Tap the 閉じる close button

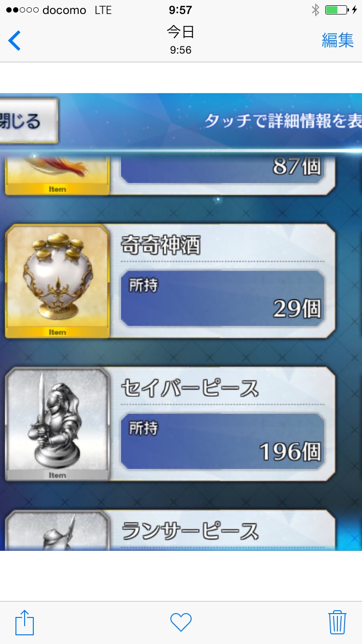pos(28,121)
